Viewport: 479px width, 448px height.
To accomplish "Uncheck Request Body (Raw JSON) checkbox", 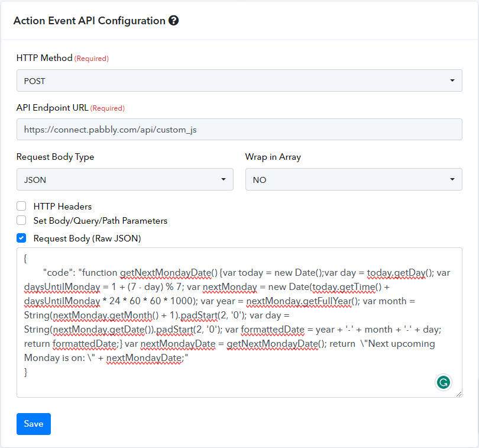I will click(21, 238).
